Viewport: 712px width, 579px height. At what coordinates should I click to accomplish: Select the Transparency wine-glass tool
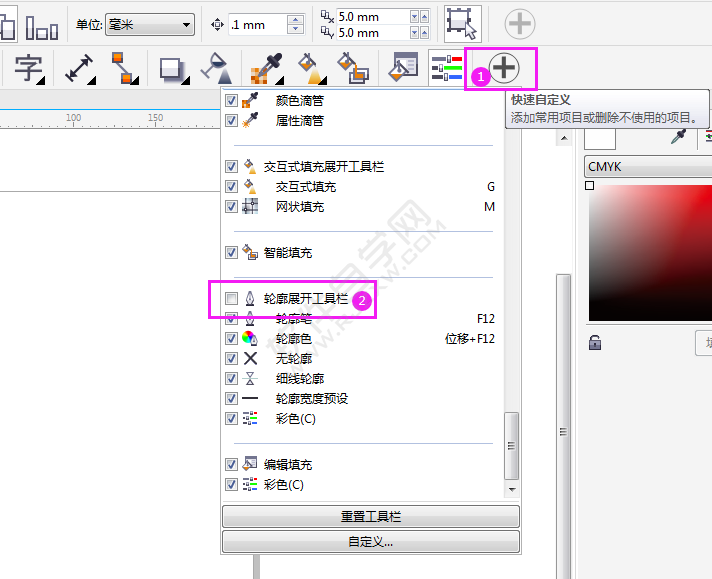[216, 68]
